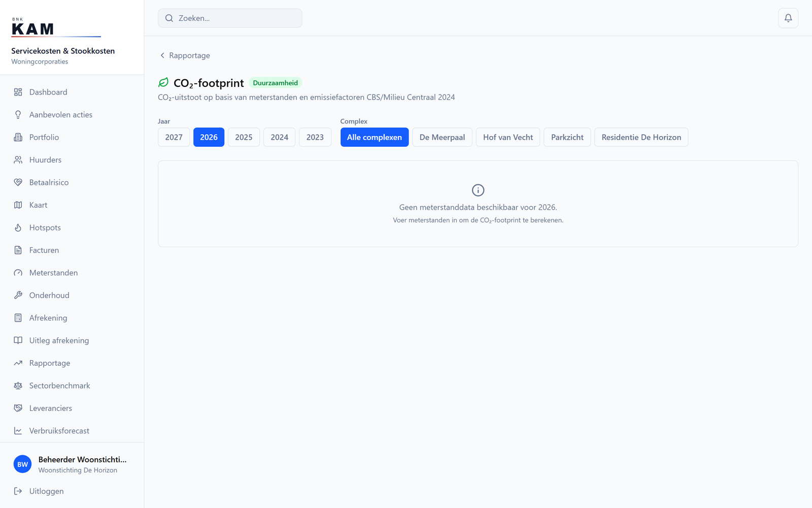Click the Facturen document icon
The height and width of the screenshot is (508, 812).
point(18,250)
